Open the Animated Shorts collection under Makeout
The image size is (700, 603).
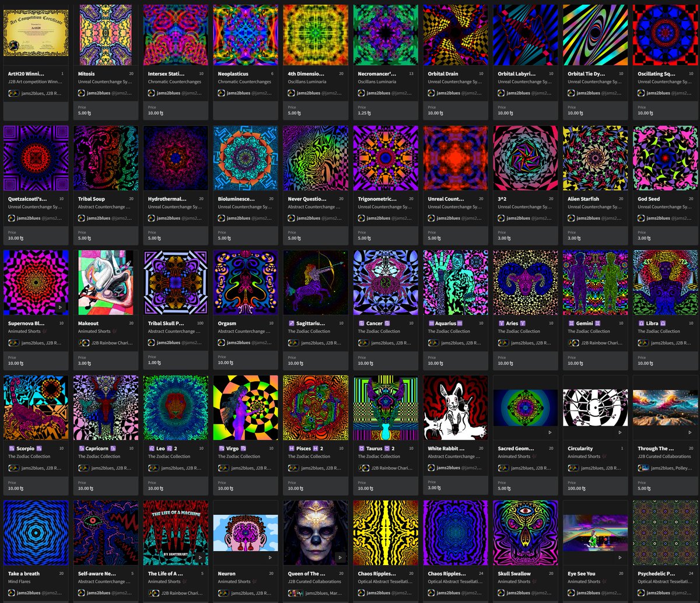94,331
